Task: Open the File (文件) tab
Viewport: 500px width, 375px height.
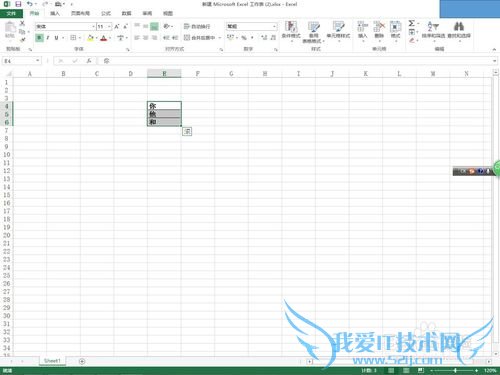Action: click(x=11, y=13)
